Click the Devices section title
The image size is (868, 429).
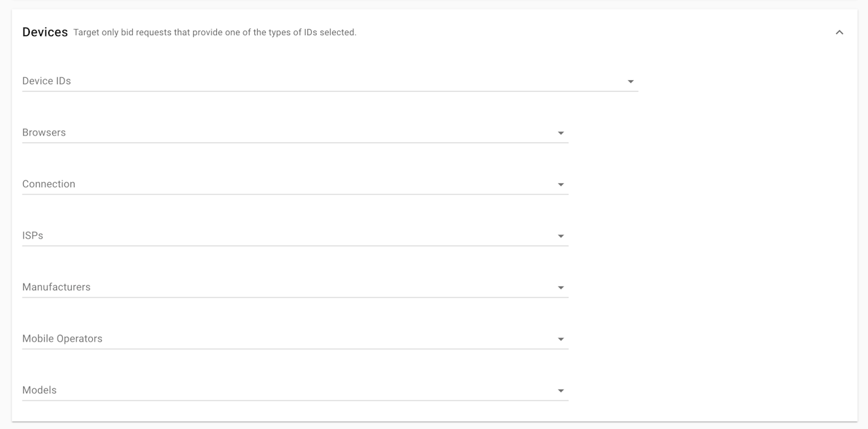pos(45,32)
